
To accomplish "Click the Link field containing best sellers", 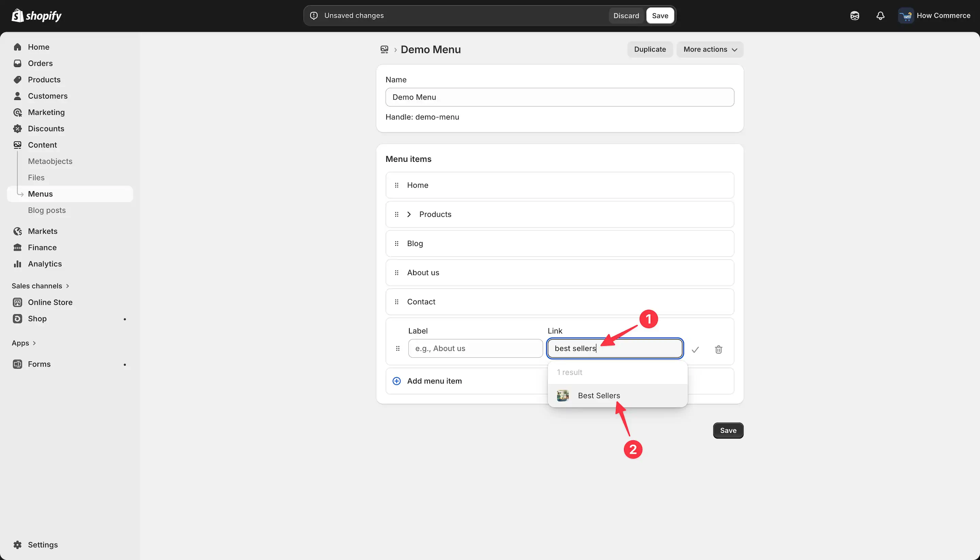I will (x=615, y=349).
